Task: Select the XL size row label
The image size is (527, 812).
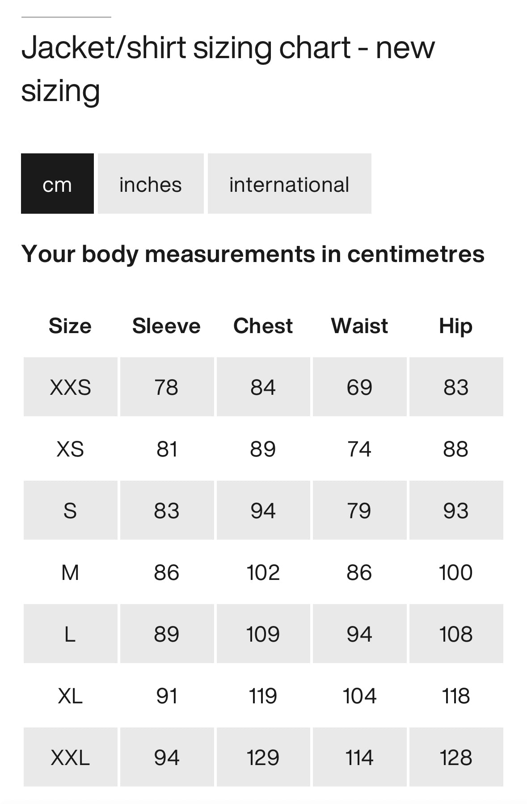Action: 70,696
